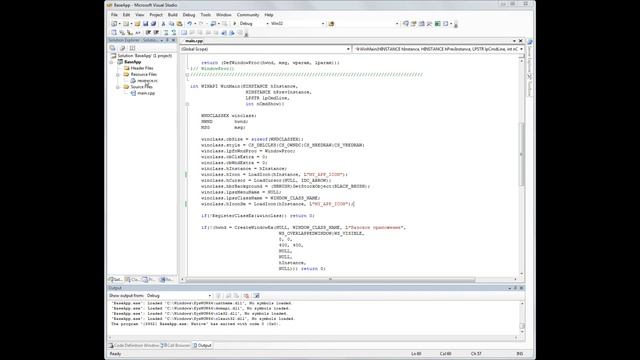Screen dimensions: 640x360
Task: Switch to the Output tab
Action: (202, 345)
